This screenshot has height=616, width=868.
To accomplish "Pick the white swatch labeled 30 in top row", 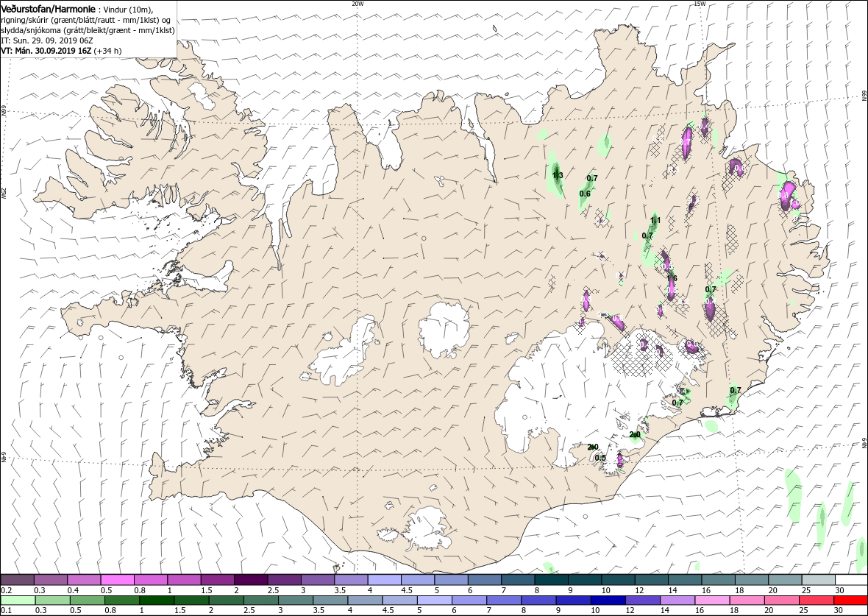I will 851,580.
